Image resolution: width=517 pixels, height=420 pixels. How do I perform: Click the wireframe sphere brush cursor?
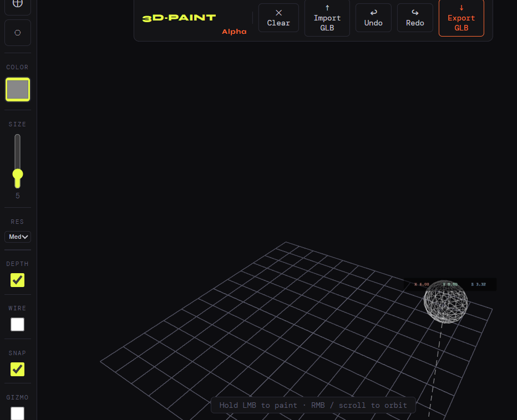tap(445, 302)
